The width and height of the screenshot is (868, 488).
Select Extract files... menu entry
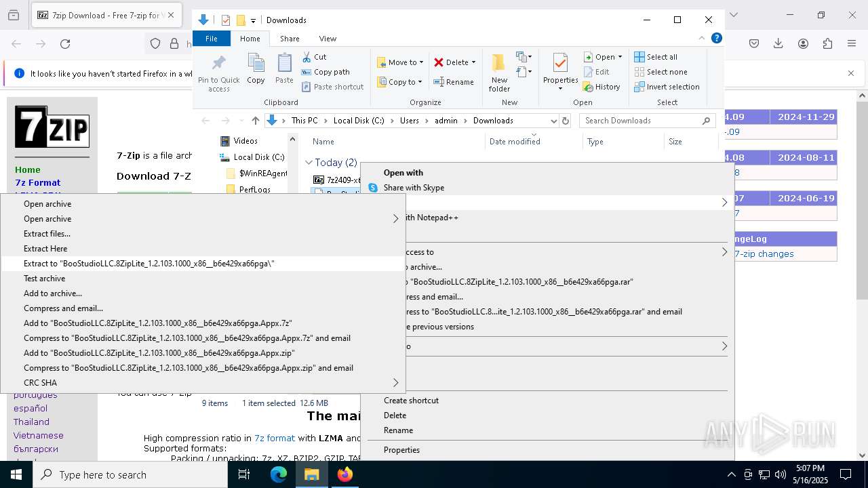pos(203,234)
